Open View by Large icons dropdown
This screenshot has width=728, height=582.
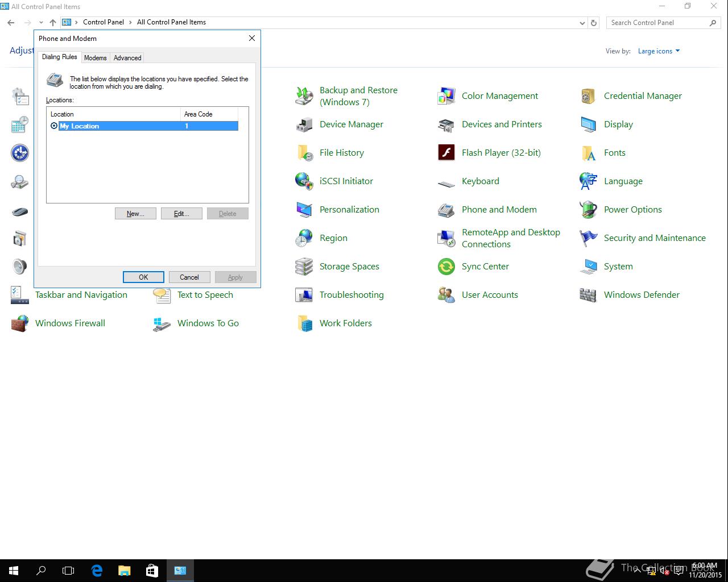click(659, 51)
